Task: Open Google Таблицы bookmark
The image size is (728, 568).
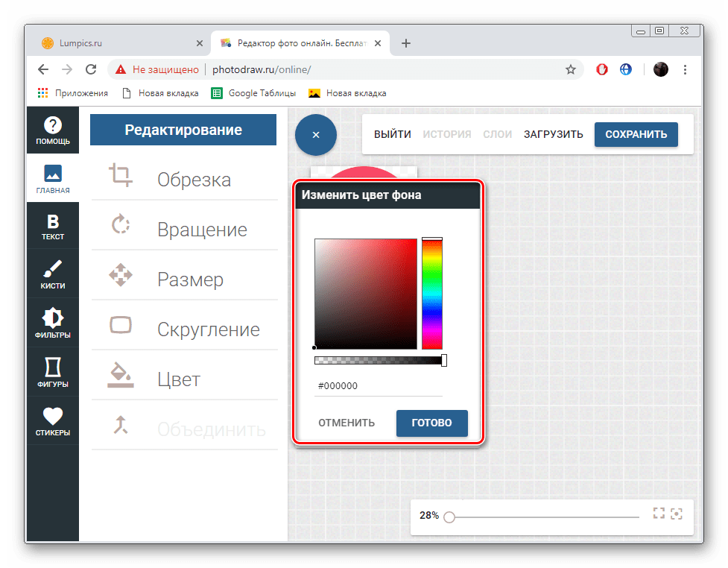Action: (x=253, y=93)
